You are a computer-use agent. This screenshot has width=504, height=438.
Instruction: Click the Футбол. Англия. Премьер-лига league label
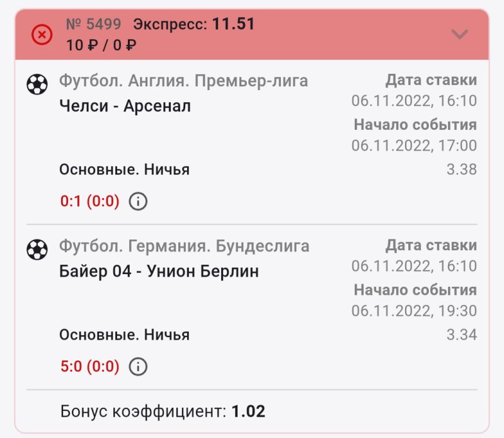tap(183, 81)
